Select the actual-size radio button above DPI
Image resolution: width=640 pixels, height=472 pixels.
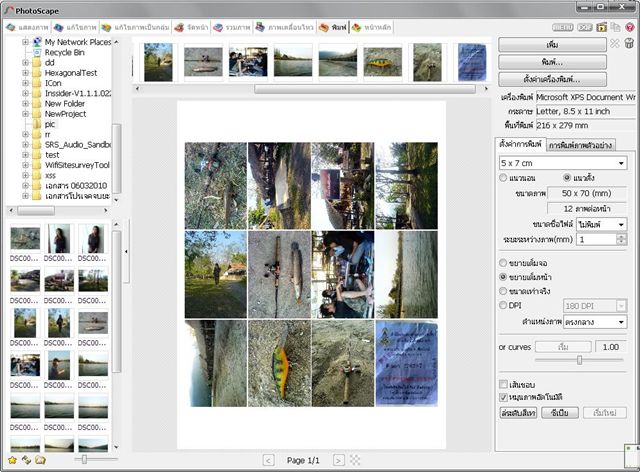[503, 291]
